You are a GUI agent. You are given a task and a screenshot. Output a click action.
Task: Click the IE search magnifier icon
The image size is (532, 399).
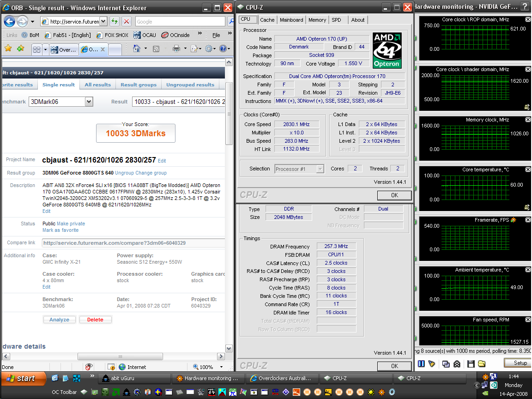click(x=231, y=21)
